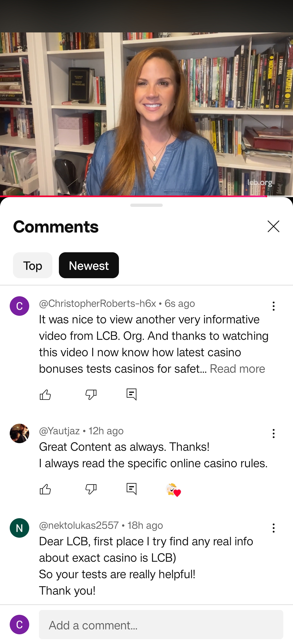This screenshot has width=293, height=644.
Task: Seek using the red video progress bar
Action: click(146, 196)
